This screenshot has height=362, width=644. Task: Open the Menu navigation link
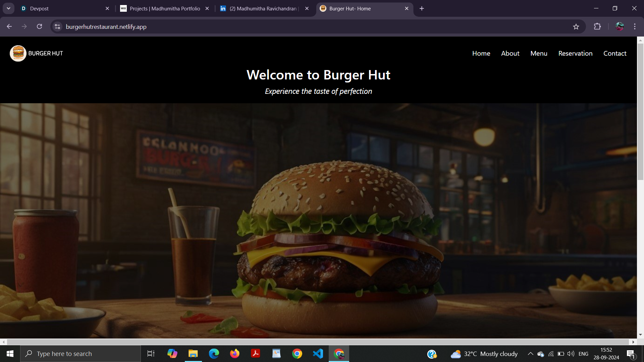539,53
